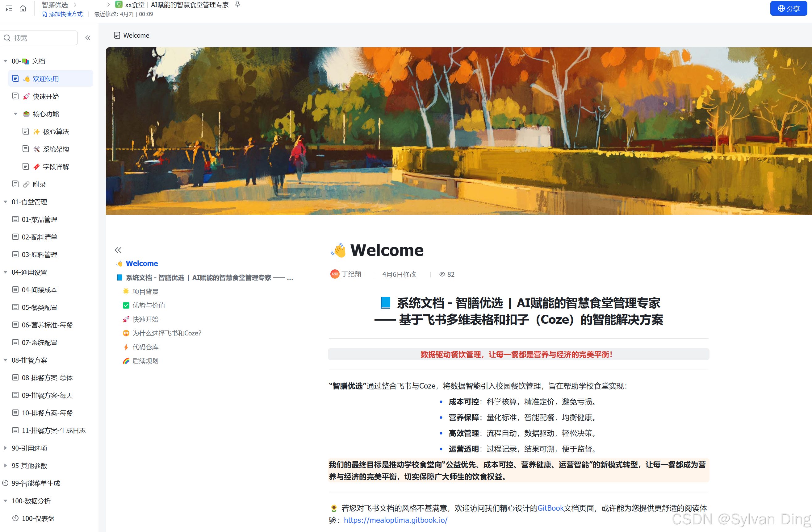Open the 01-菜品管理 table
812x532 pixels.
tap(39, 219)
